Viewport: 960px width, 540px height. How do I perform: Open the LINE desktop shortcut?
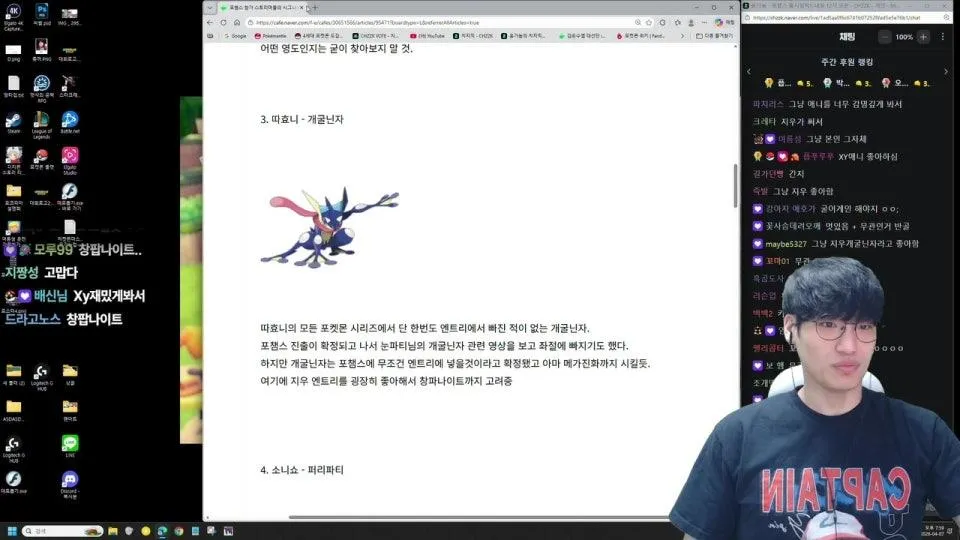(x=70, y=446)
